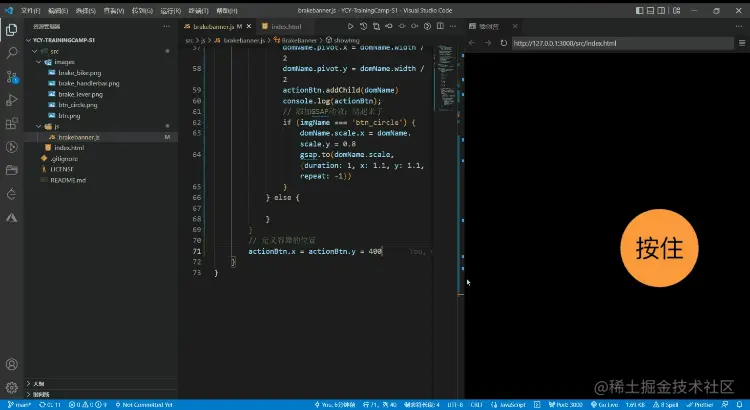
Task: Open Run and Debug view
Action: [x=11, y=100]
